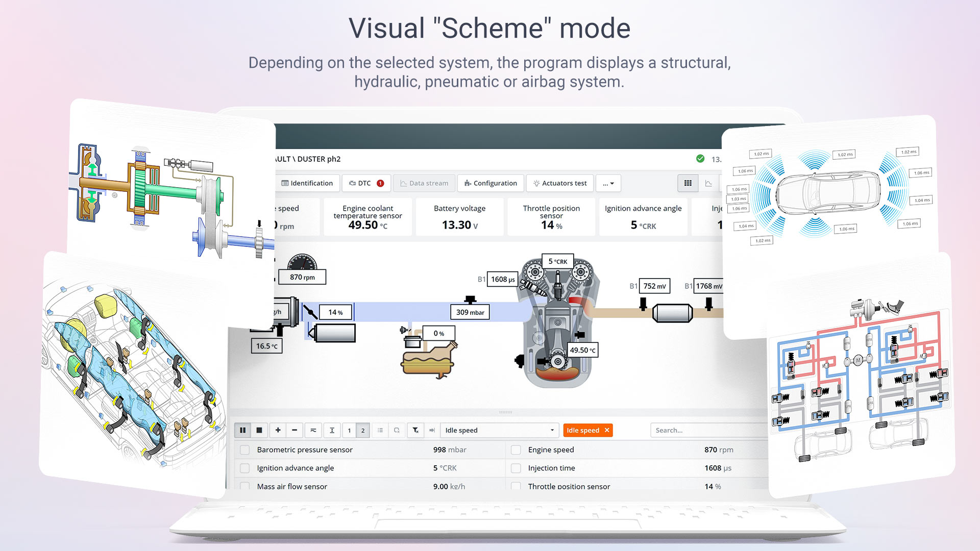Screen dimensions: 980x551
Task: Remove the Idle speed filter tag
Action: coord(607,430)
